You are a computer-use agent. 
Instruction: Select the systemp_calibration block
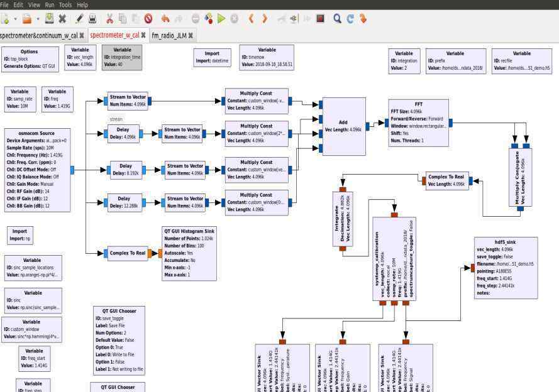(x=394, y=259)
